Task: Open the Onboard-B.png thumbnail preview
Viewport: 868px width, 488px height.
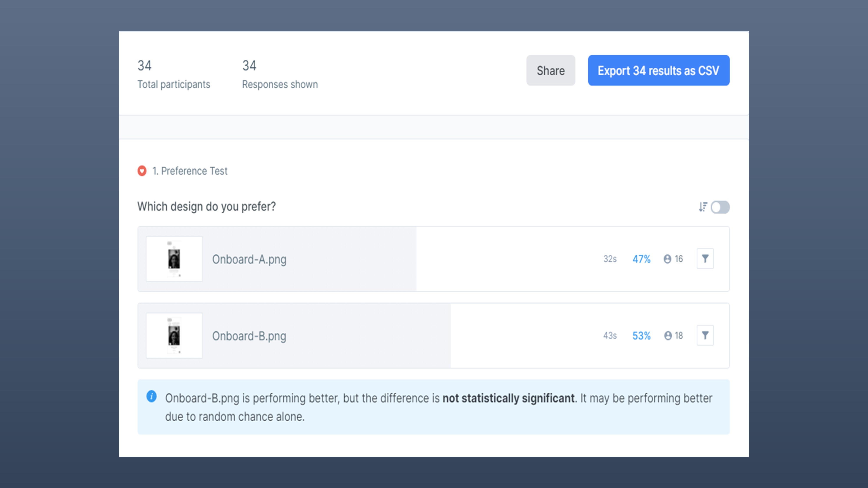Action: [174, 336]
